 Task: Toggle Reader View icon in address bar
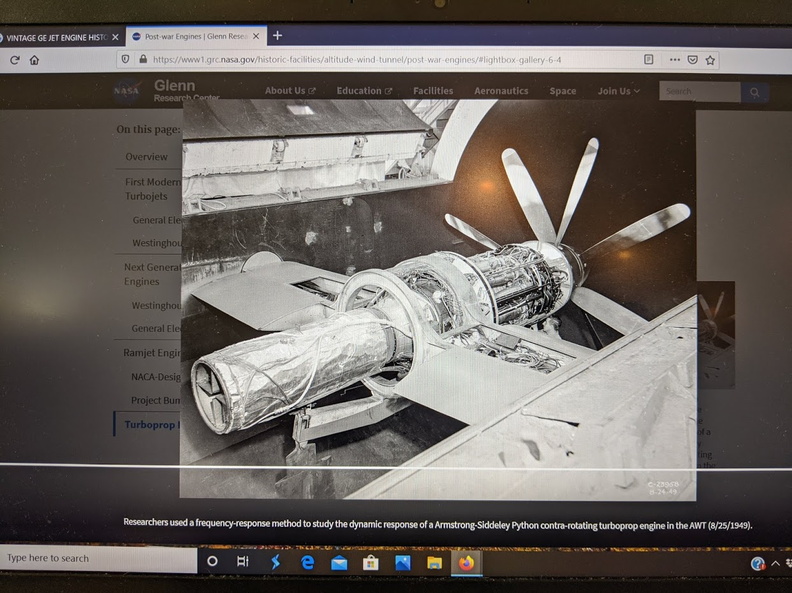(x=649, y=60)
